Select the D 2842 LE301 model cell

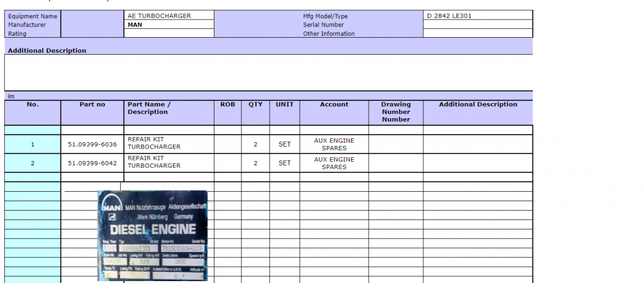point(477,16)
